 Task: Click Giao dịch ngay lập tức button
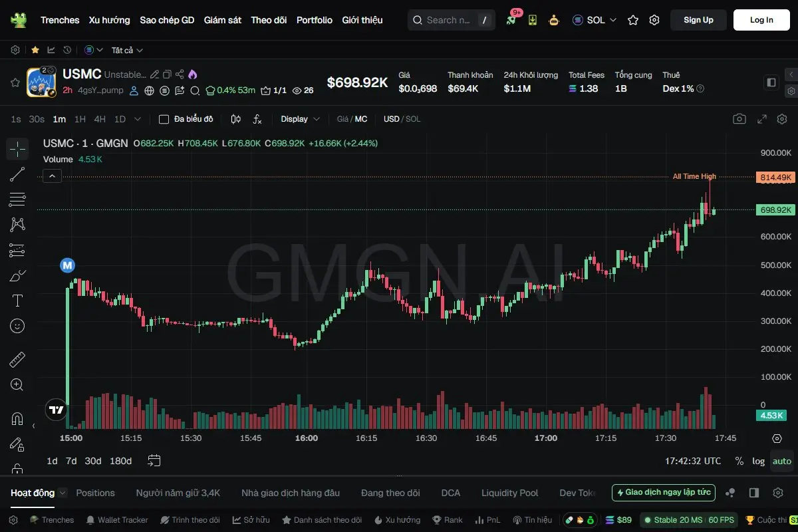point(664,493)
